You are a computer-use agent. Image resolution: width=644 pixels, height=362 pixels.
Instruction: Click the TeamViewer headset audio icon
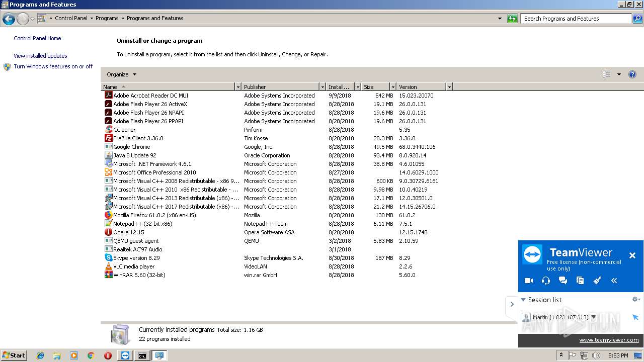tap(546, 281)
